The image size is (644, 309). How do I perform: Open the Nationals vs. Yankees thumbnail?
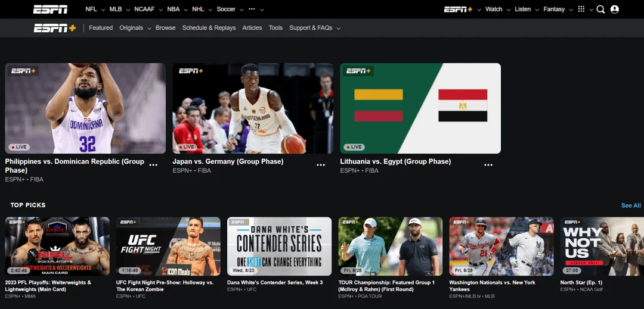pos(501,246)
